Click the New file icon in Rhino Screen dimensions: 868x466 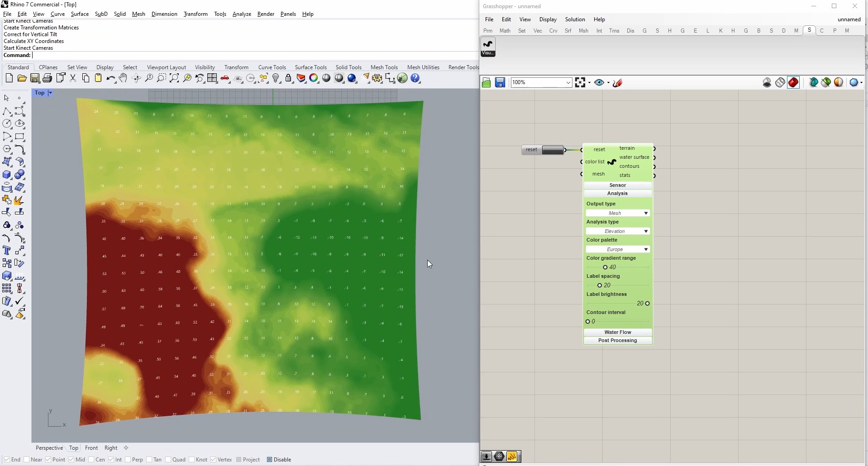[x=9, y=78]
